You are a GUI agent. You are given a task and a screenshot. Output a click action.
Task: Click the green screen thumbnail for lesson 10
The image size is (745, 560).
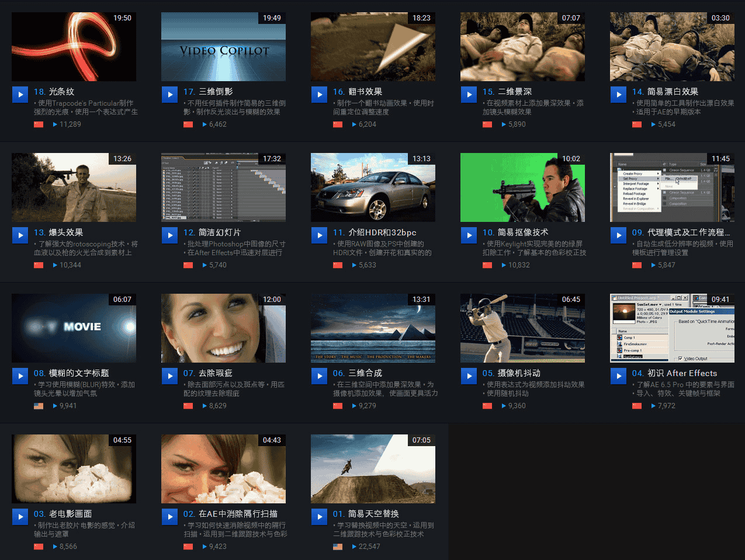tap(522, 187)
